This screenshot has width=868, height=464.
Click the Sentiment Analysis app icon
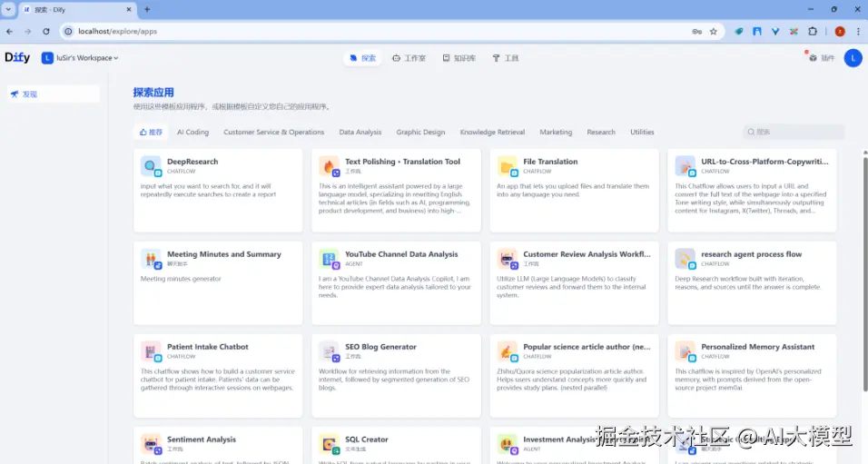(151, 443)
